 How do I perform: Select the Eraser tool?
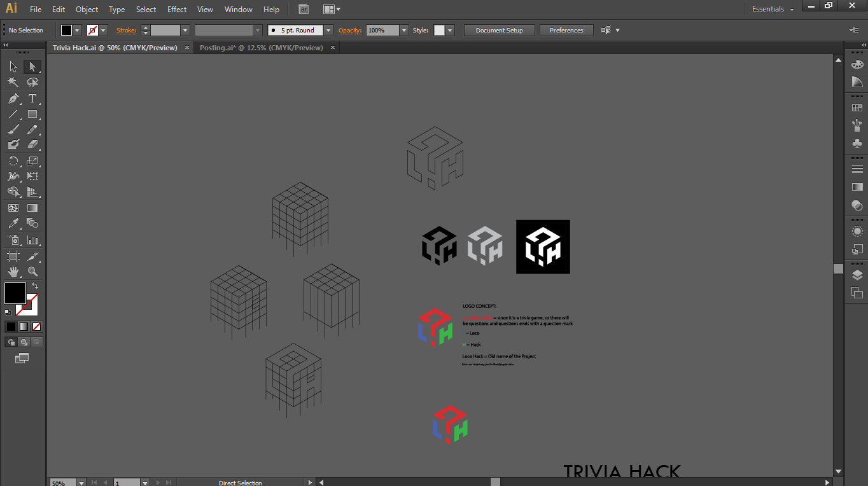pyautogui.click(x=32, y=144)
